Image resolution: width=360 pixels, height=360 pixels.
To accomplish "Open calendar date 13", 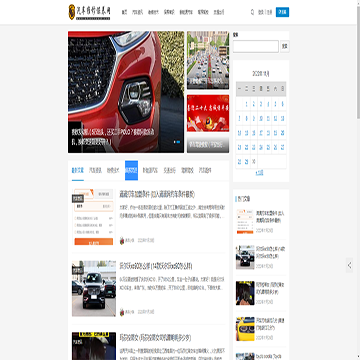I will click(283, 118).
